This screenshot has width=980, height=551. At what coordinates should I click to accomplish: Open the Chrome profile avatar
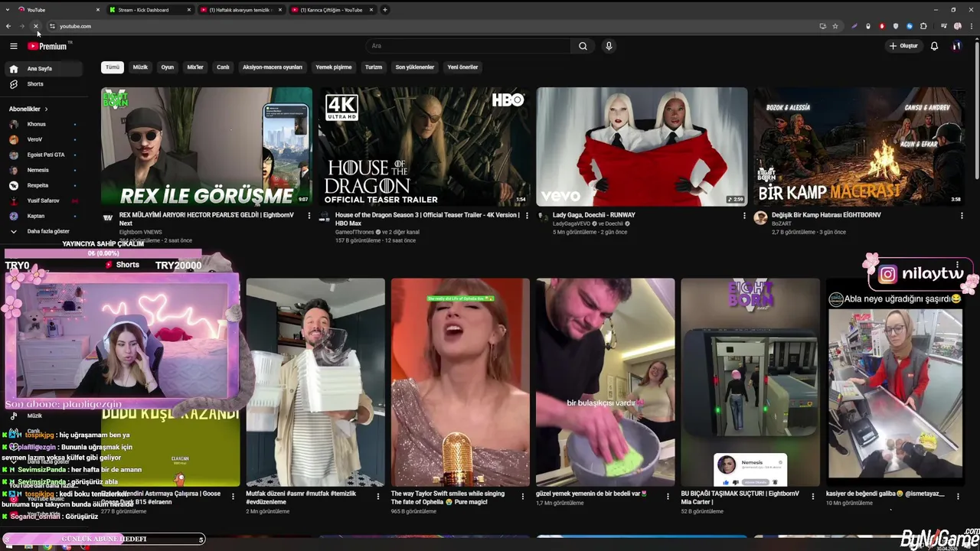point(957,26)
